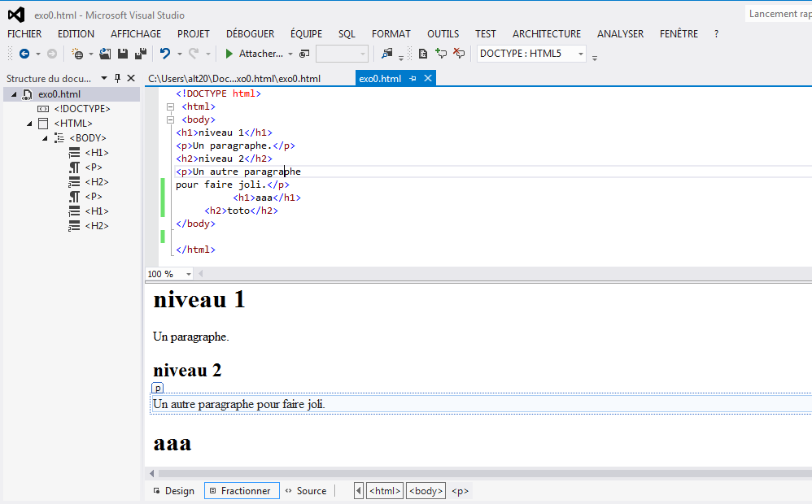
Task: Open the 100 % zoom dropdown
Action: 189,274
